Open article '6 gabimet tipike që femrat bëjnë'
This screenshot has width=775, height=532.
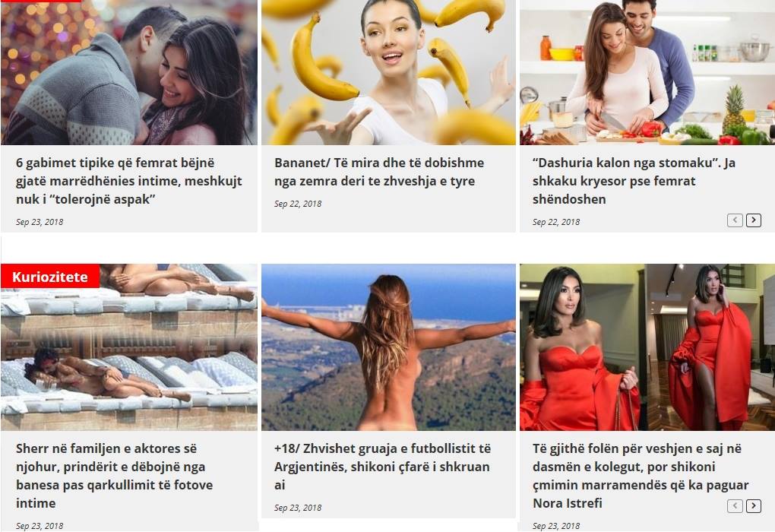128,181
